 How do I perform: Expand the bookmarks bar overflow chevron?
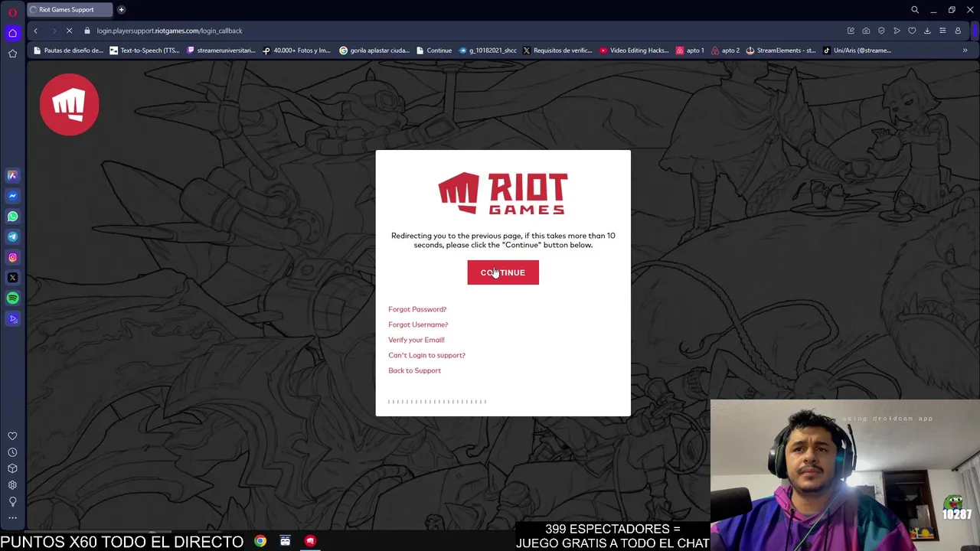tap(965, 51)
